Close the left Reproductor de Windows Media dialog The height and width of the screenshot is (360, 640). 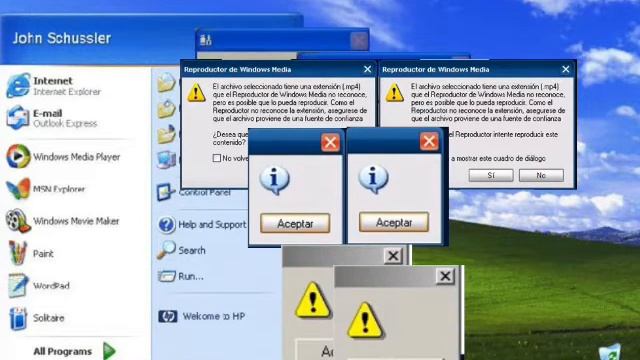point(367,69)
